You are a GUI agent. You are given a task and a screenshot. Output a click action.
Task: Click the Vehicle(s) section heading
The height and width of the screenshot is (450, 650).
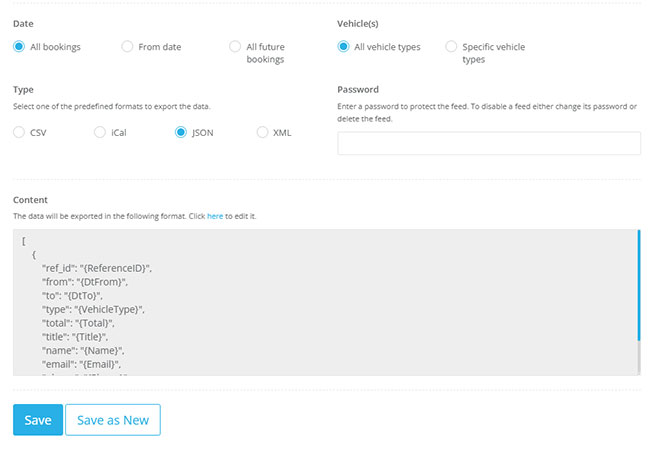[358, 24]
